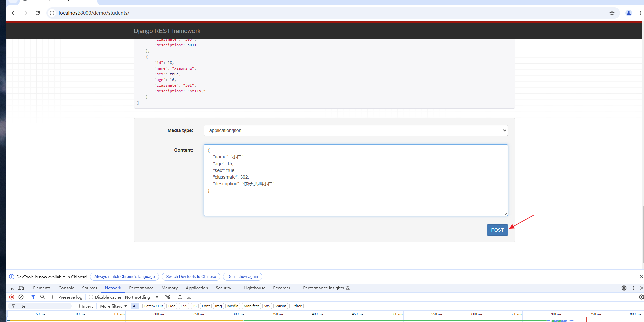Open the Performance insights tab

coord(326,288)
